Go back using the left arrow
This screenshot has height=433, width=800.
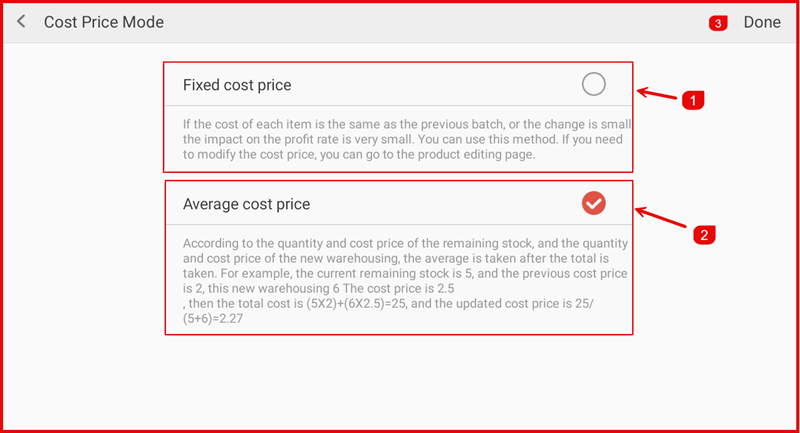pos(21,22)
